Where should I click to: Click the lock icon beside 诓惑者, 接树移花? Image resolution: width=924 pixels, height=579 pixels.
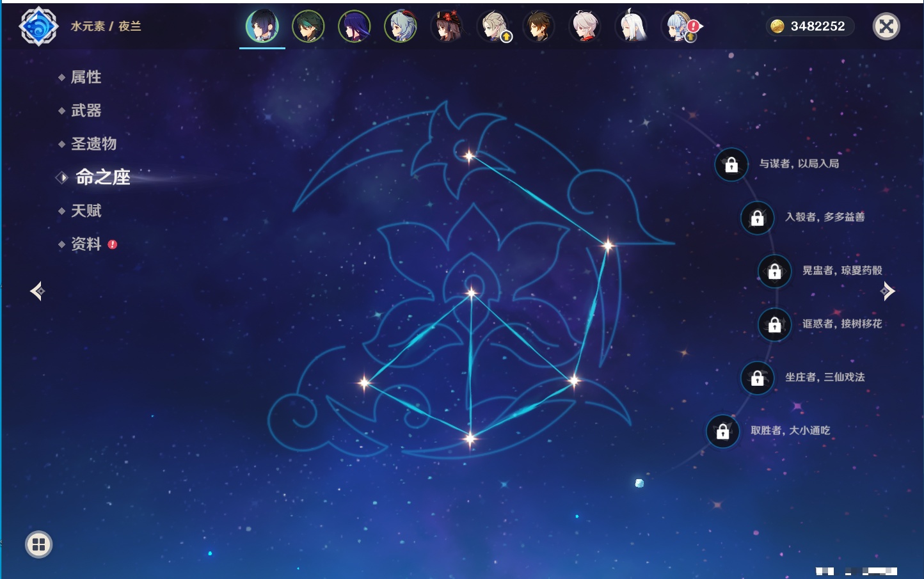pos(774,324)
